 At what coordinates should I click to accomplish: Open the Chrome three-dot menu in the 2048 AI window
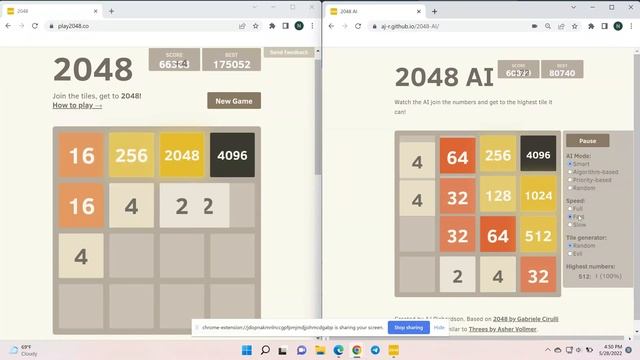(x=631, y=26)
